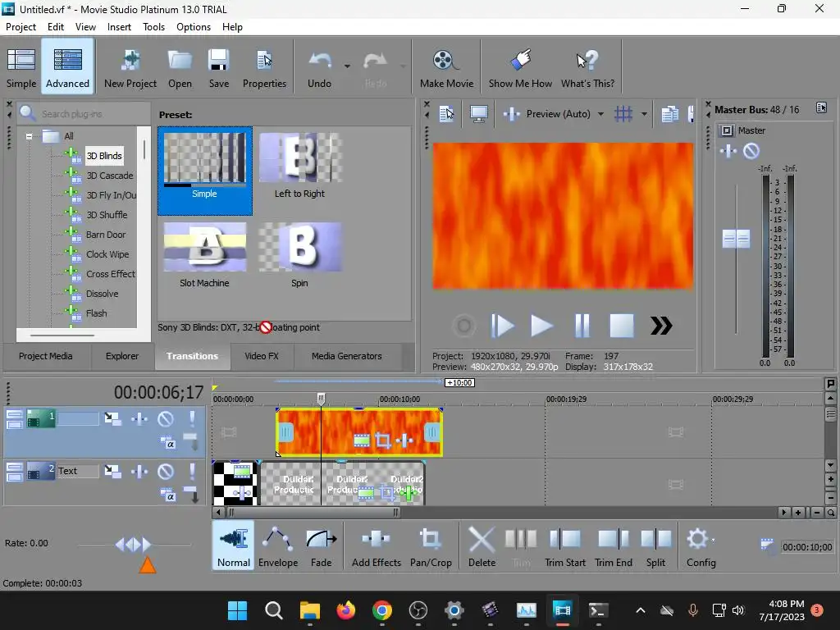Screen dimensions: 840x630
Task: Minimize track 1 height button
Action: click(15, 414)
